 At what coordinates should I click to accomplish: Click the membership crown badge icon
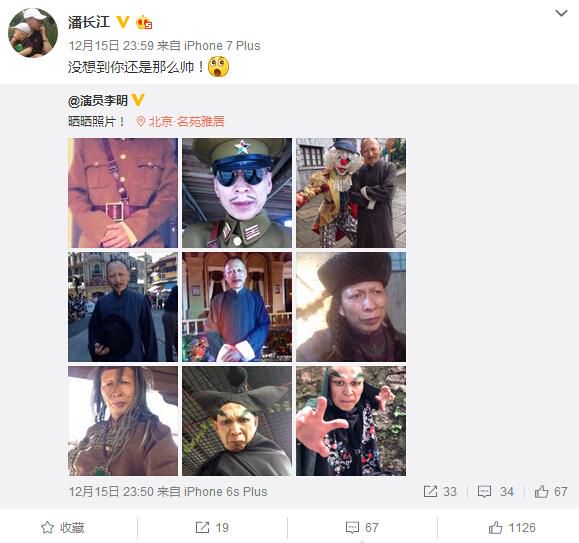coord(144,23)
